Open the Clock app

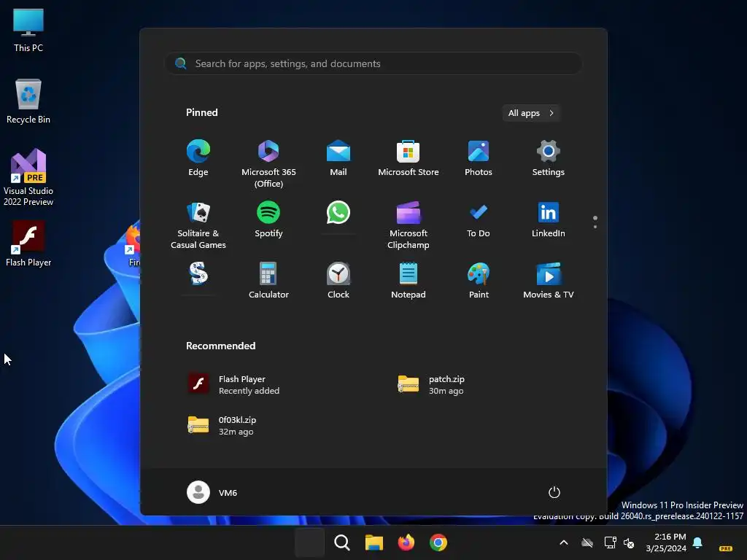[x=338, y=281]
